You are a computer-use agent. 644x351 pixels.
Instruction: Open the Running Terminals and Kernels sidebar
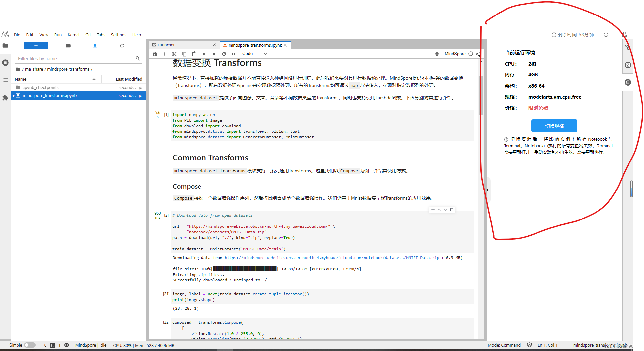tap(5, 63)
